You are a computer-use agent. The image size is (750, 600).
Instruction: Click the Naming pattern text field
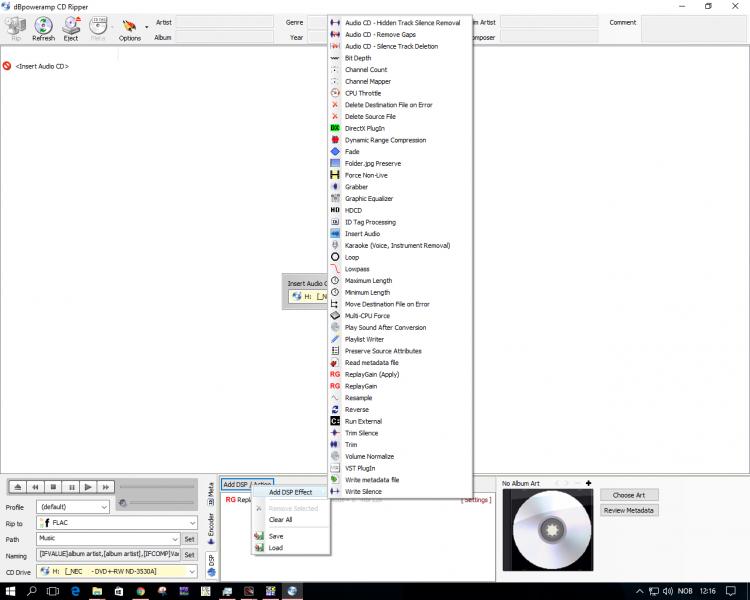[107, 554]
